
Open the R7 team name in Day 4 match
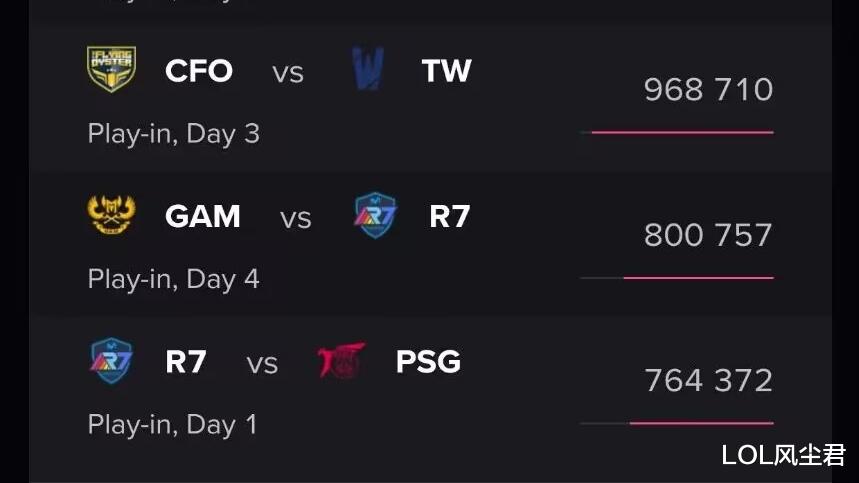pyautogui.click(x=450, y=216)
